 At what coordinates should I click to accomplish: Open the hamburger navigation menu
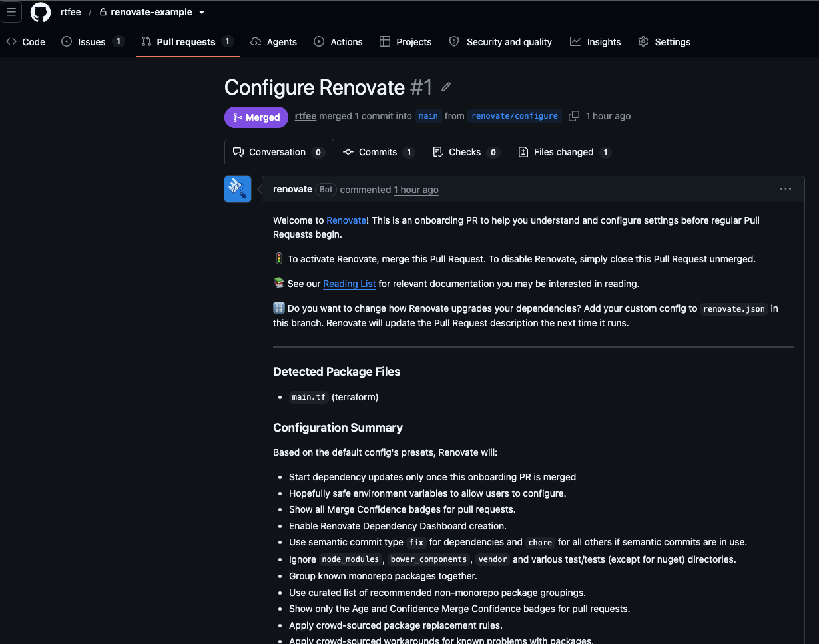pyautogui.click(x=11, y=12)
